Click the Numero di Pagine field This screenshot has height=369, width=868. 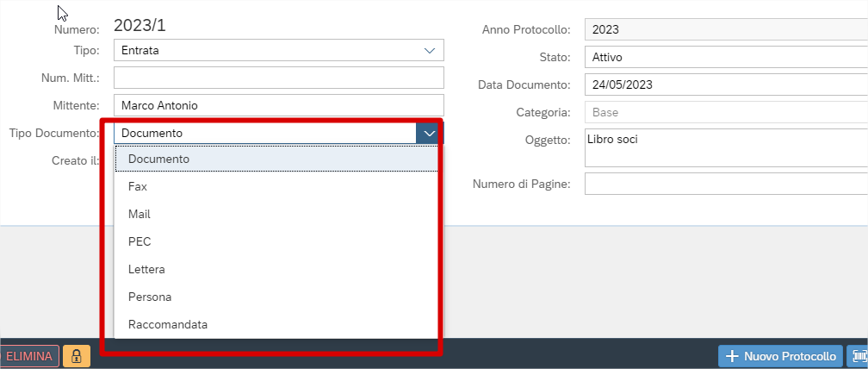tap(726, 184)
